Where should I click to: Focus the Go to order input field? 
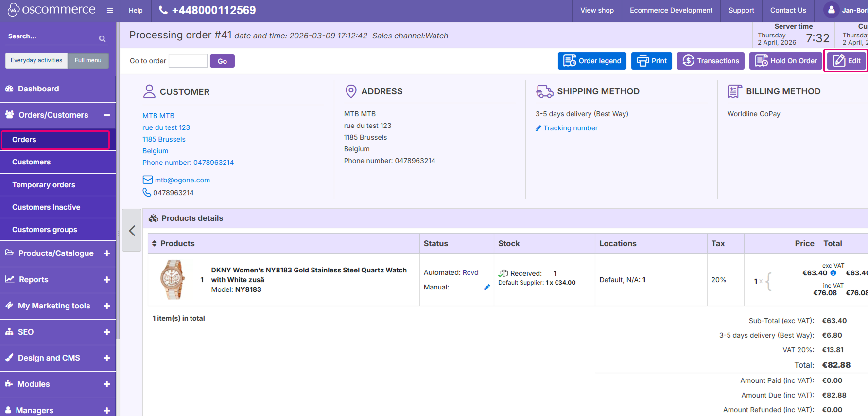pyautogui.click(x=188, y=61)
